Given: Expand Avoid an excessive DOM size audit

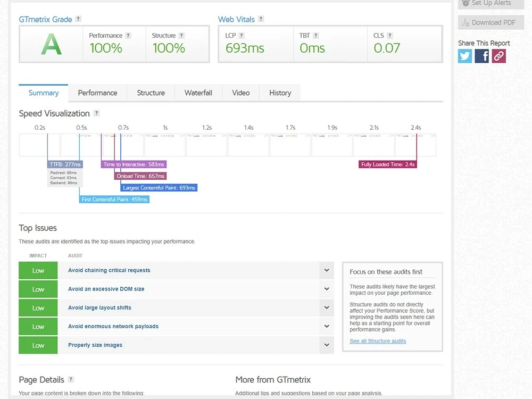Looking at the screenshot, I should [x=327, y=289].
